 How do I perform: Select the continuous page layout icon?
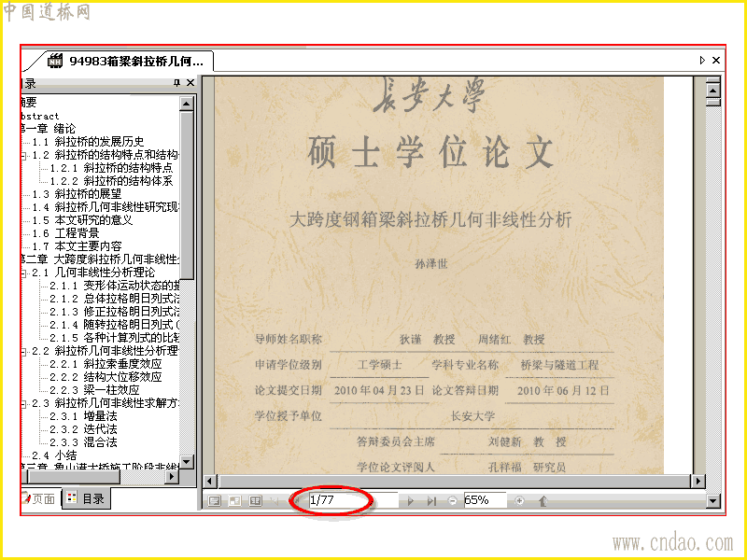(x=235, y=501)
